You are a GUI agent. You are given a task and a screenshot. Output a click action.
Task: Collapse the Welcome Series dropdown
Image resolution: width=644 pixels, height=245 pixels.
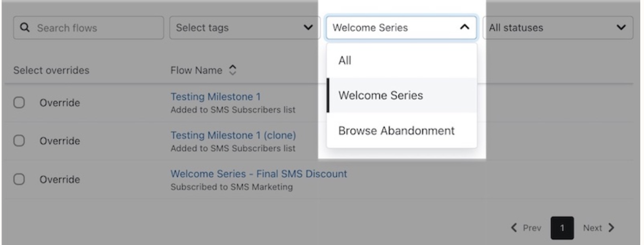pos(464,28)
